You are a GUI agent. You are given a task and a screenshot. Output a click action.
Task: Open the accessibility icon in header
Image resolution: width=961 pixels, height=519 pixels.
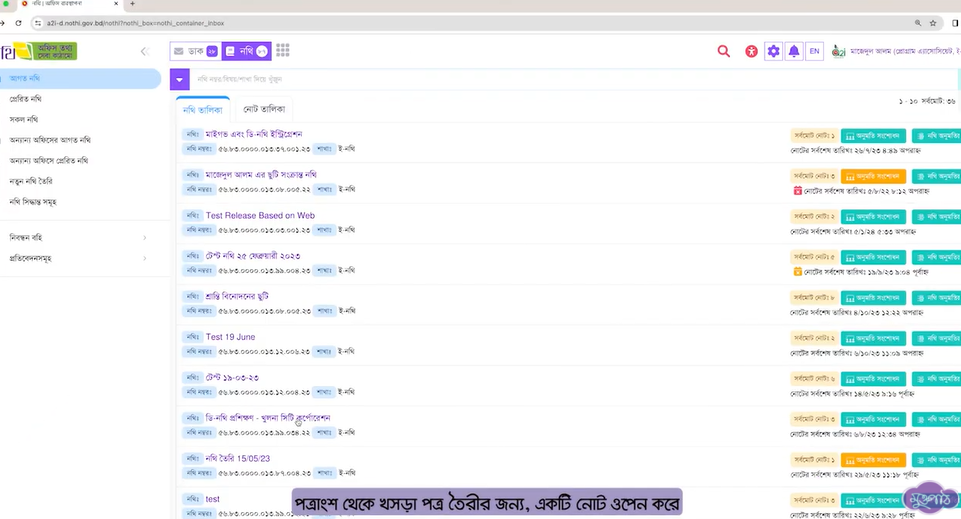pyautogui.click(x=751, y=51)
